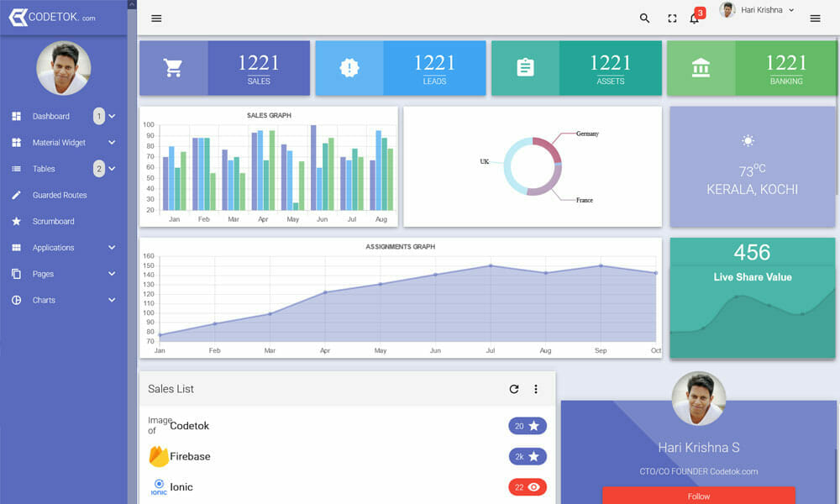Toggle fullscreen mode icon
The height and width of the screenshot is (504, 840).
(x=672, y=18)
